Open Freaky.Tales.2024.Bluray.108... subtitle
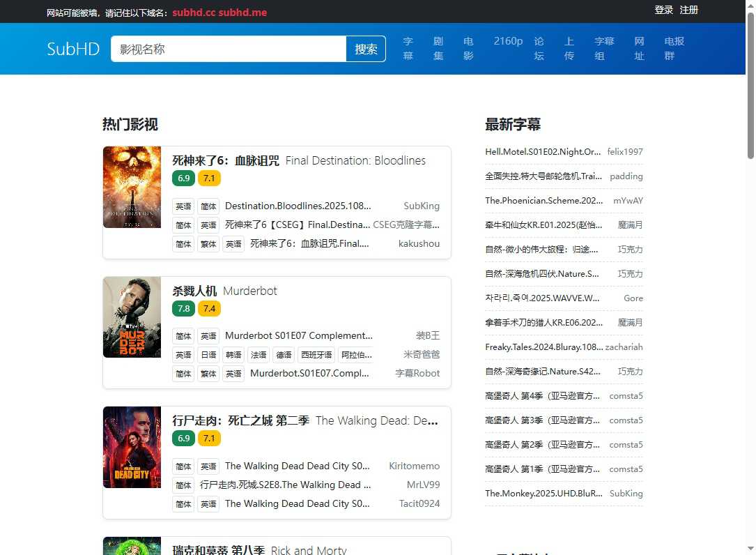The width and height of the screenshot is (756, 555). [x=544, y=347]
